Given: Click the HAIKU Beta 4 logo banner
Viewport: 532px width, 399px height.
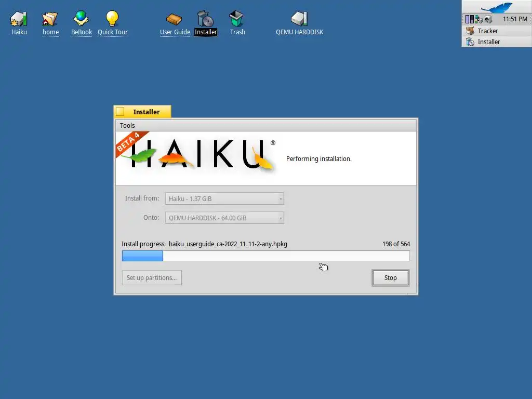Looking at the screenshot, I should (x=196, y=153).
